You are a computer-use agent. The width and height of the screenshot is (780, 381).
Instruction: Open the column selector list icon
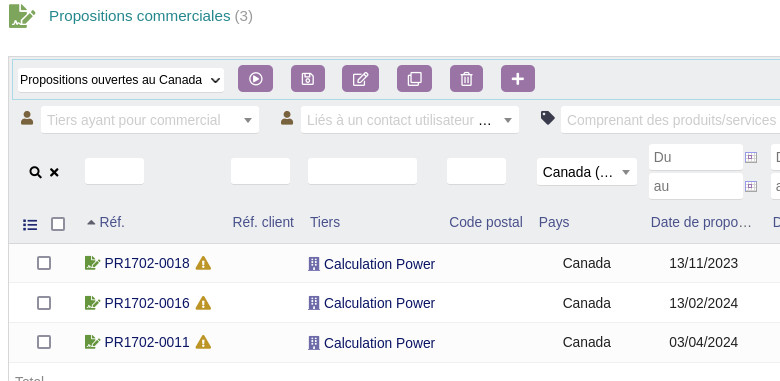pos(30,225)
